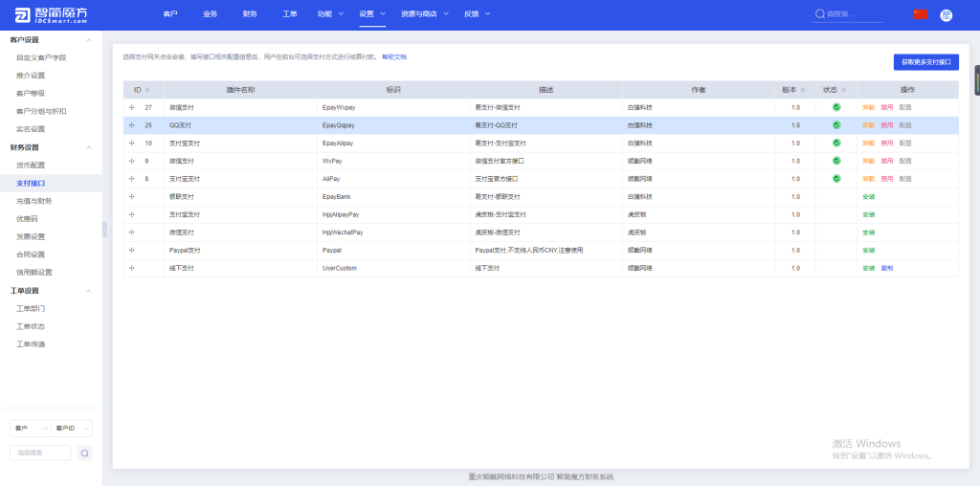Click the sidebar collapse handle
Image resolution: width=980 pixels, height=486 pixels.
104,230
